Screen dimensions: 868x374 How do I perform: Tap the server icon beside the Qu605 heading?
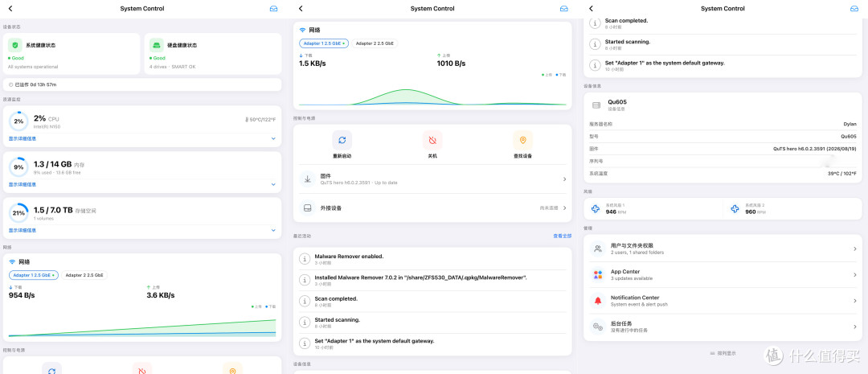tap(596, 105)
